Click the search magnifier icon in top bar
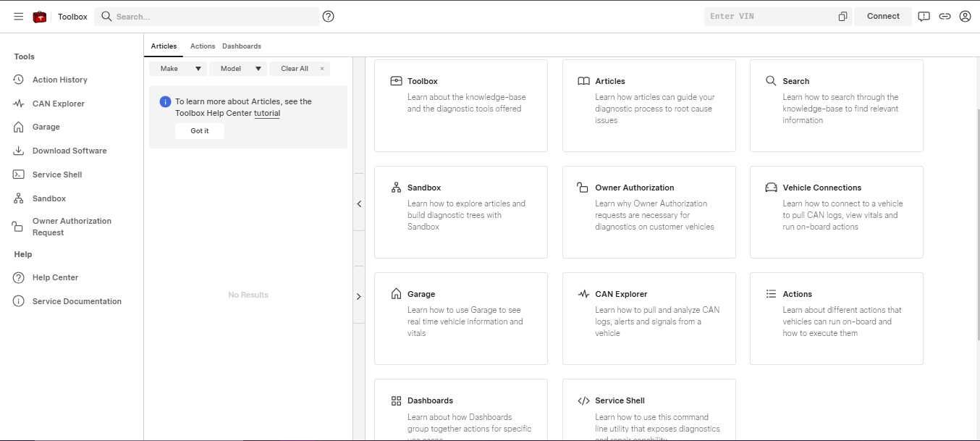The width and height of the screenshot is (980, 441). (x=106, y=16)
